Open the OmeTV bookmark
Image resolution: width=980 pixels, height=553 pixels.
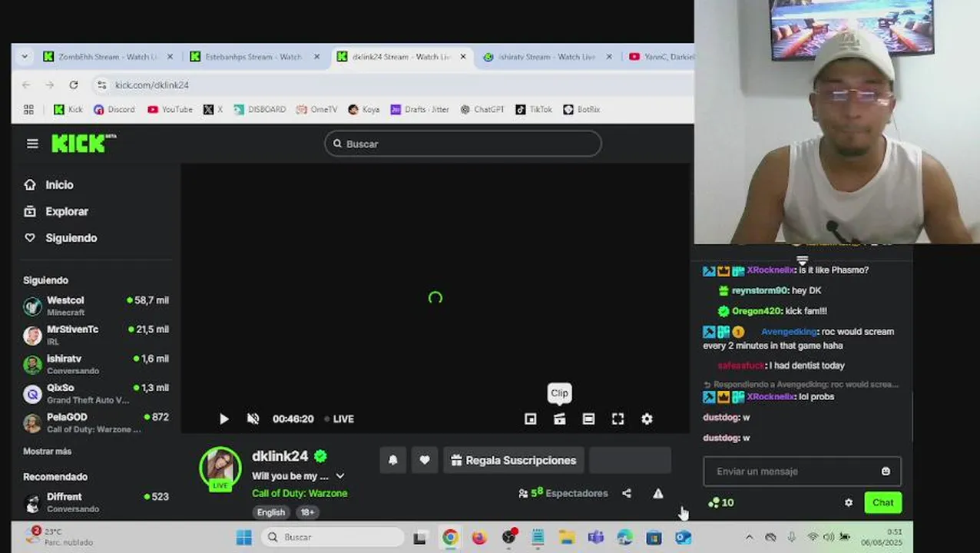(x=316, y=109)
